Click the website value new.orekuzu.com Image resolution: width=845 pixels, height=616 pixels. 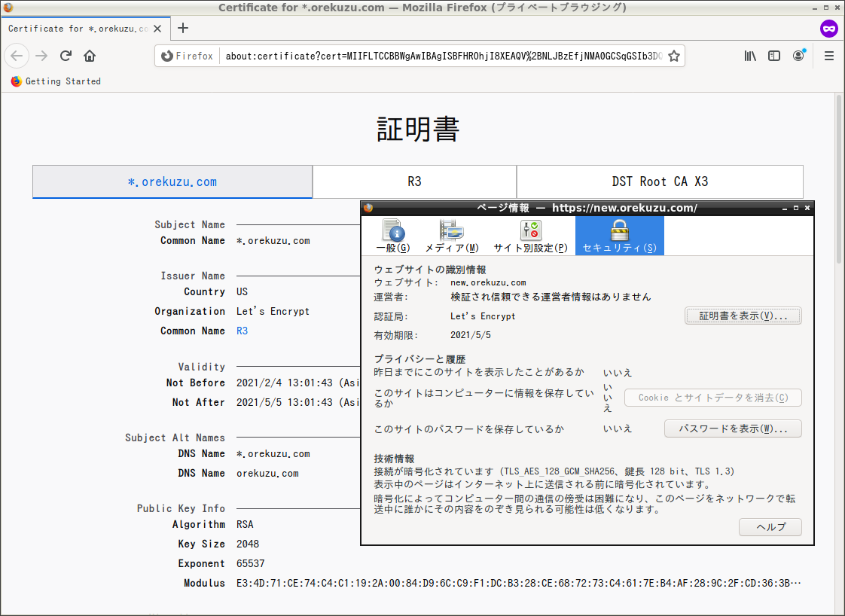(488, 282)
